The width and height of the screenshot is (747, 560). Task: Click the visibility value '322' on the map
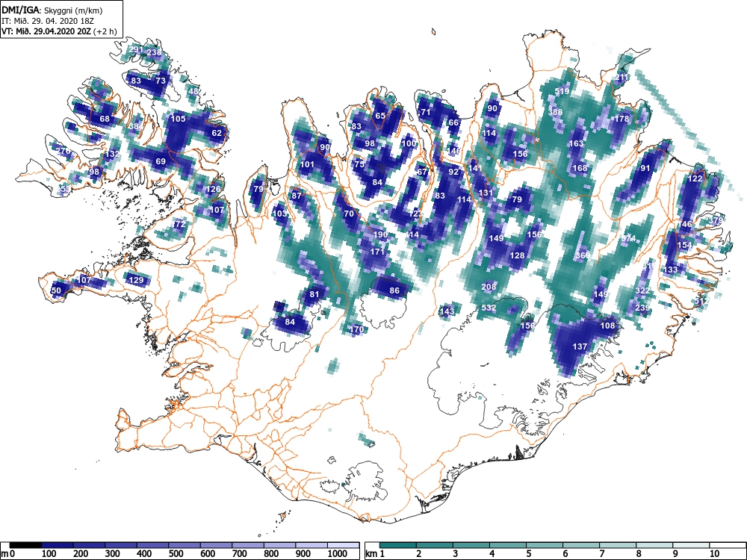pos(642,290)
